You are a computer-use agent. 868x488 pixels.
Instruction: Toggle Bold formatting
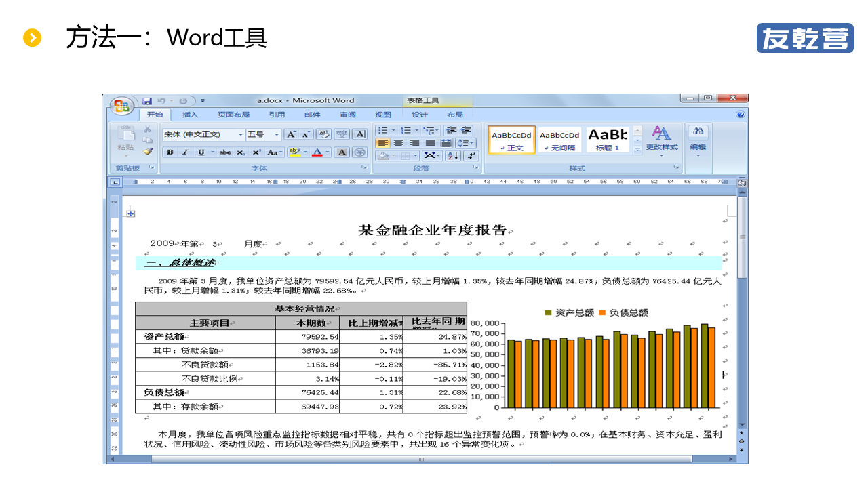click(170, 152)
